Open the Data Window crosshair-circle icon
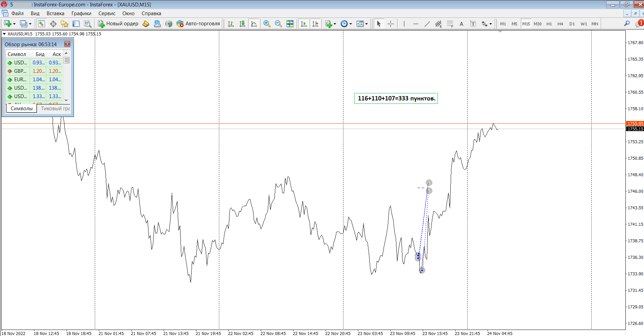This screenshot has width=644, height=336. [53, 24]
